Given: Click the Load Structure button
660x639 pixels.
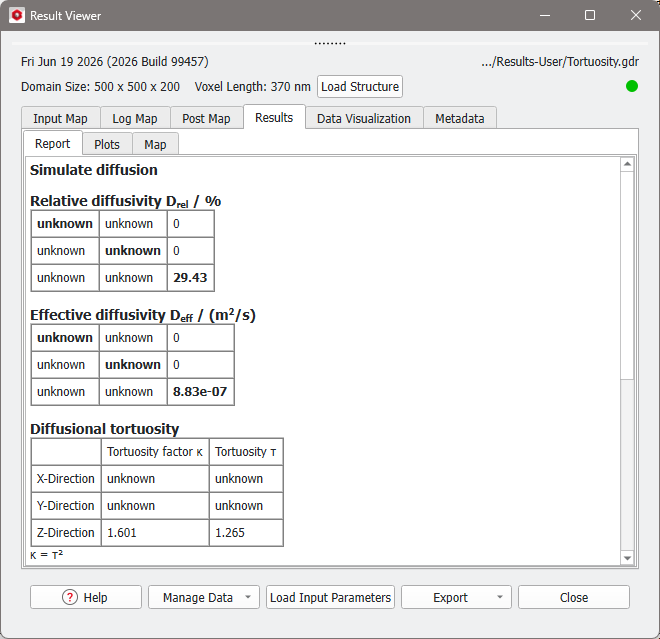Looking at the screenshot, I should coord(360,86).
